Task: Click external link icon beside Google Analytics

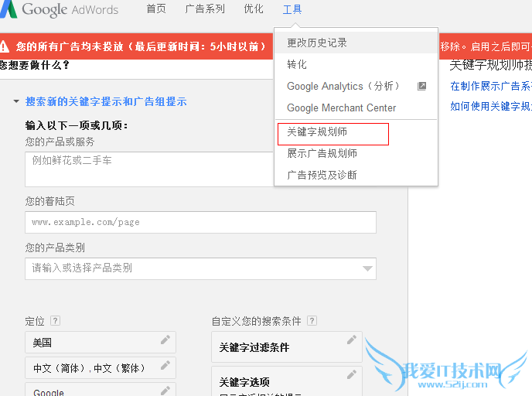Action: point(421,86)
